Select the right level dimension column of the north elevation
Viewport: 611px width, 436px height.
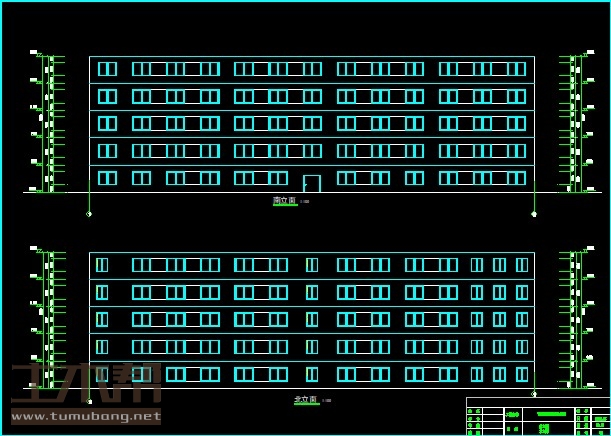pyautogui.click(x=575, y=320)
